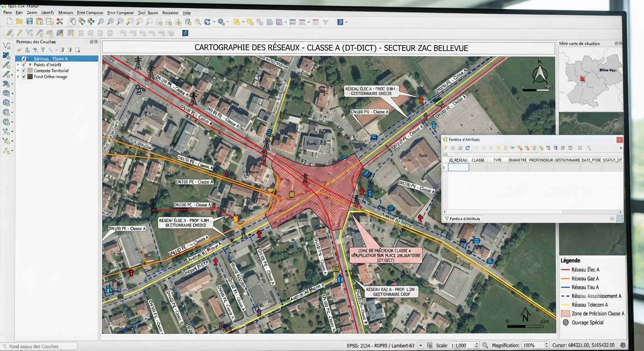The height and width of the screenshot is (351, 644).
Task: Toggle visibility checkbox of Fond Ortho-image layer
Action: [24, 77]
